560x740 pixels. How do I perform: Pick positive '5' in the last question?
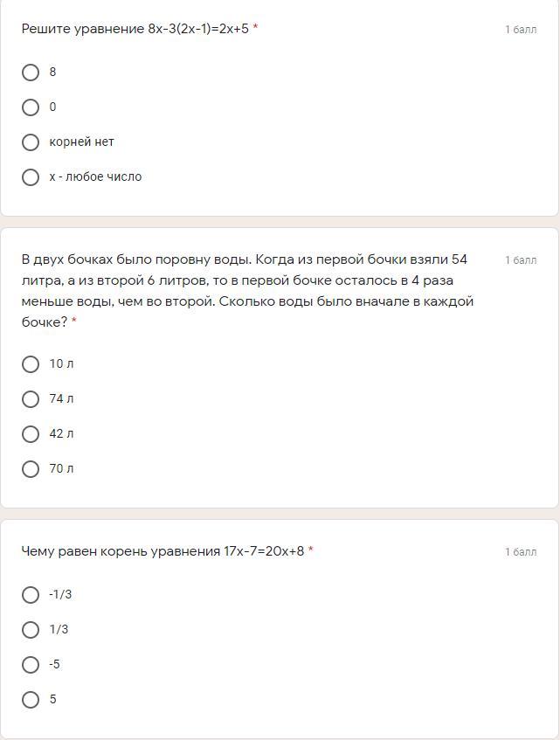pyautogui.click(x=31, y=700)
